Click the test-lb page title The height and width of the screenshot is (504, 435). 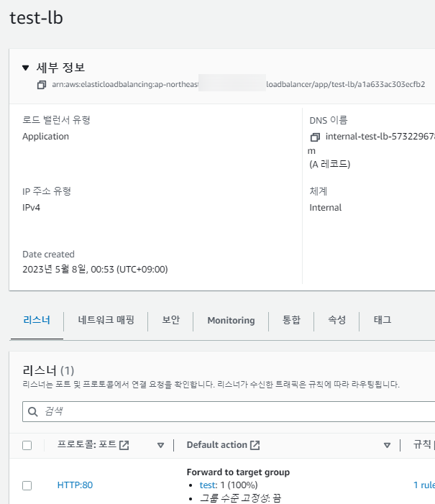pos(37,18)
